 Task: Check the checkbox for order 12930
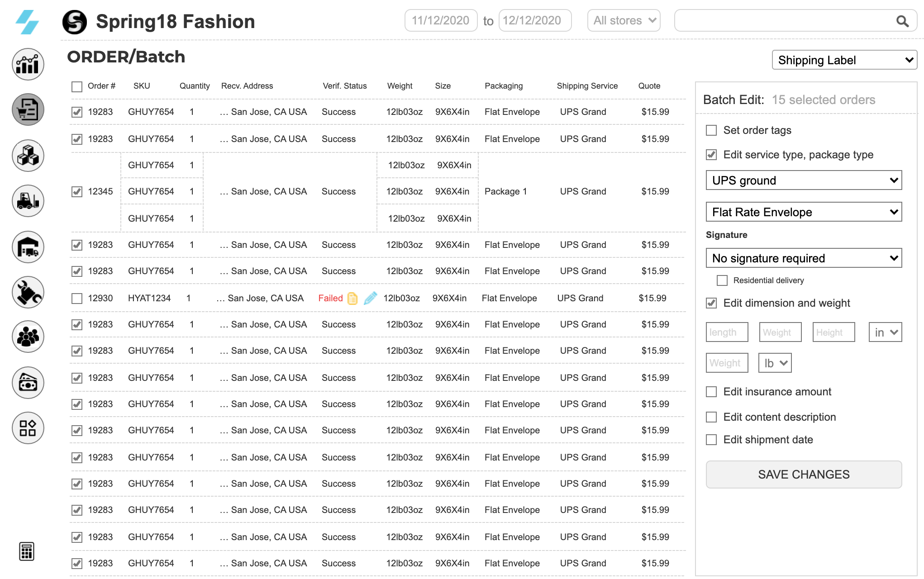click(x=77, y=299)
